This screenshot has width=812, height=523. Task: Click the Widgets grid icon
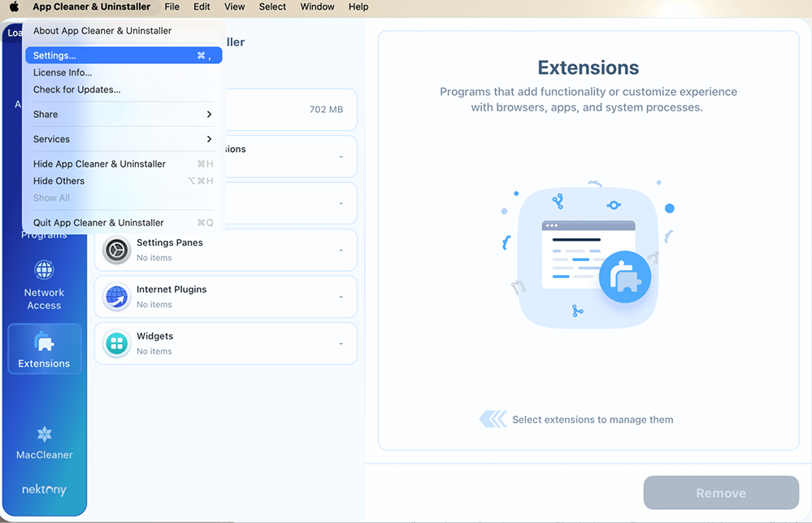click(x=116, y=343)
